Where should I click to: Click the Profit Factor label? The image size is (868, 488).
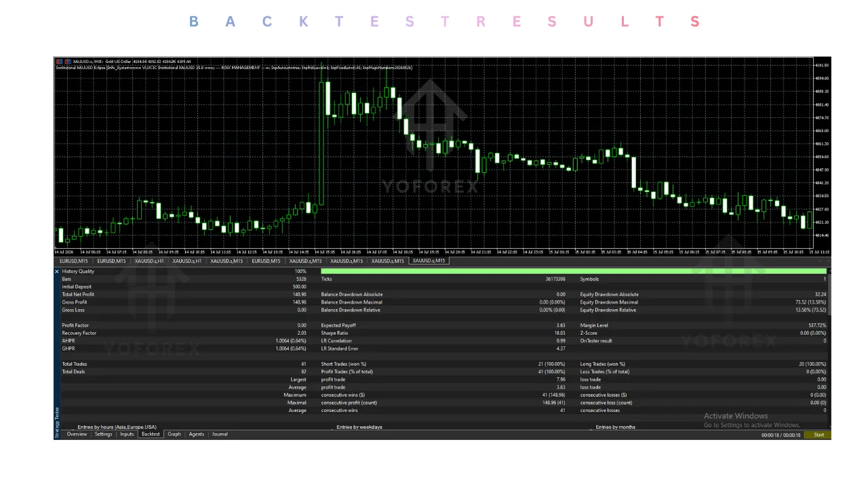click(x=75, y=325)
